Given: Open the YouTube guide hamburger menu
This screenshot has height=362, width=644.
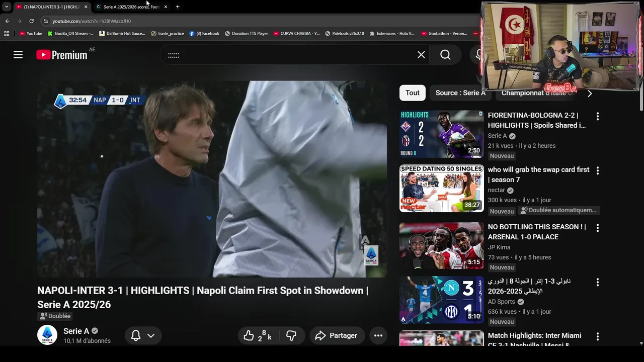Looking at the screenshot, I should [x=18, y=55].
